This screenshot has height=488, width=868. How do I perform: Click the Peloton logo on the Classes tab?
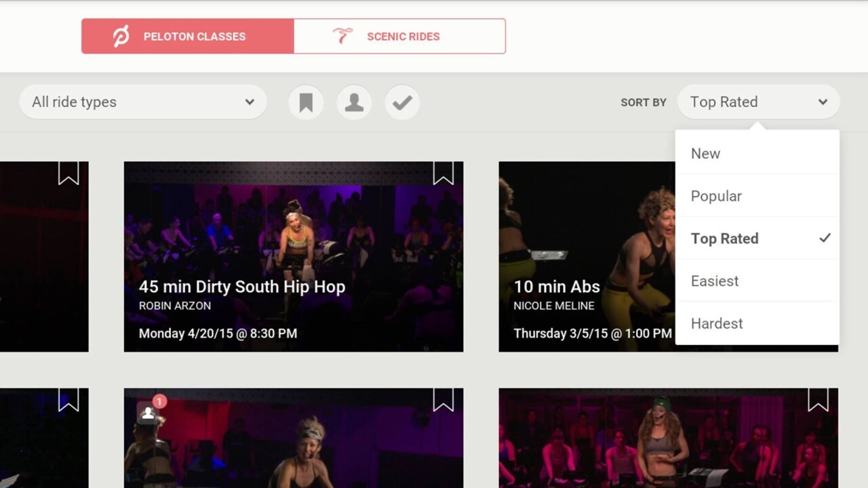pos(119,36)
